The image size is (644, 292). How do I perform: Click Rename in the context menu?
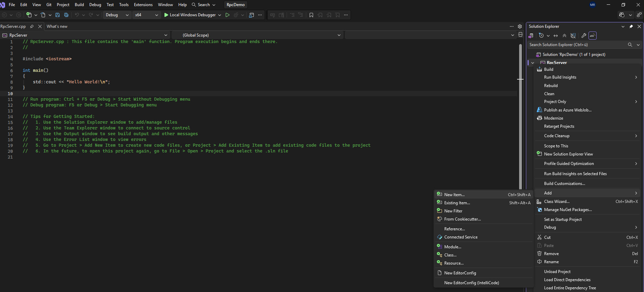[588, 262]
